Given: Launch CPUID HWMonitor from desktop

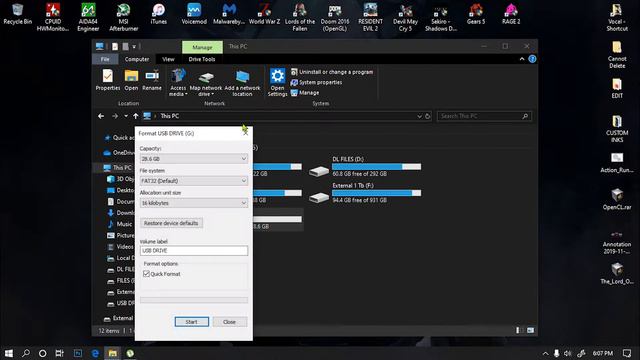Looking at the screenshot, I should coord(53,17).
